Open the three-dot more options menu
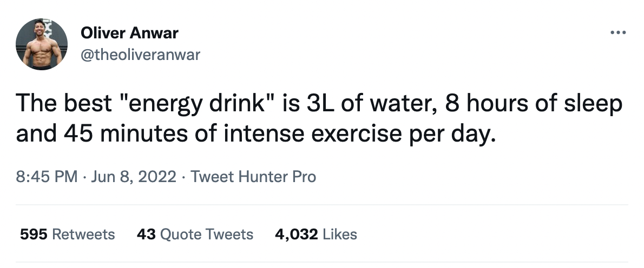 tap(619, 33)
